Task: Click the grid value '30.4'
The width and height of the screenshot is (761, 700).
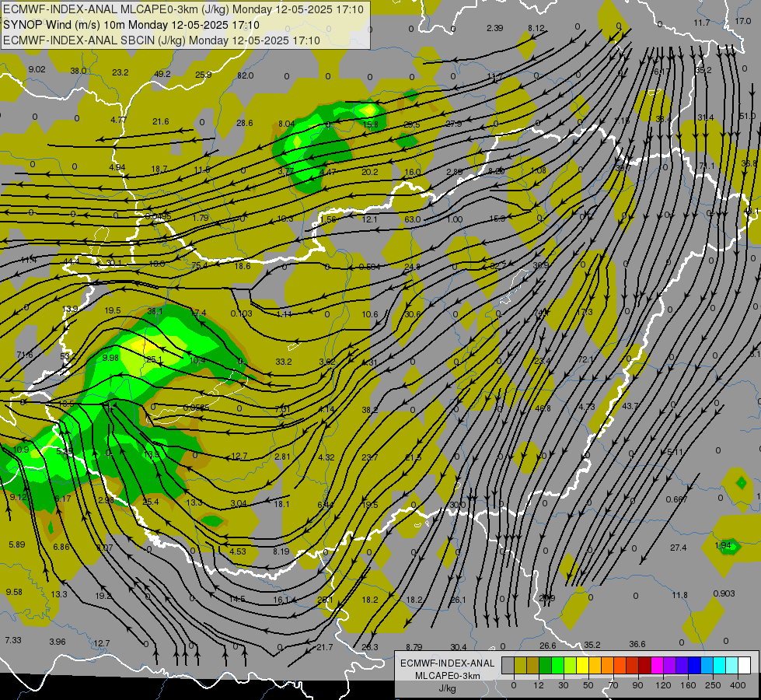Action: coord(458,647)
